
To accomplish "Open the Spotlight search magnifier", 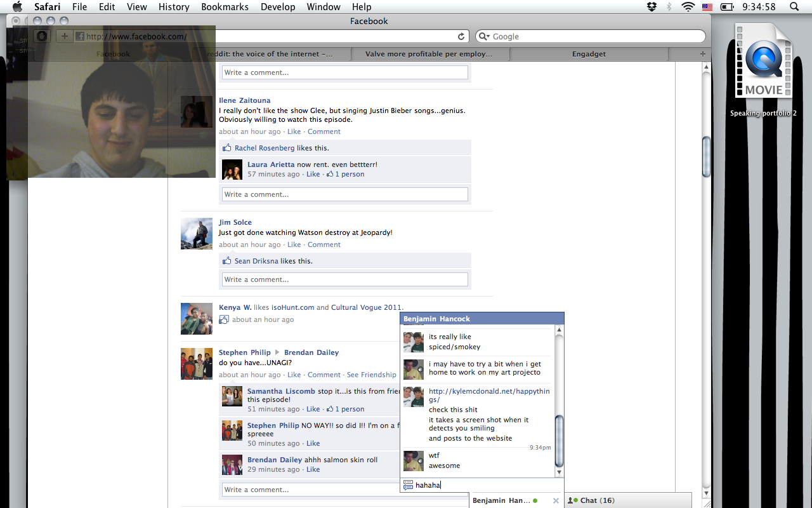I will coord(794,7).
